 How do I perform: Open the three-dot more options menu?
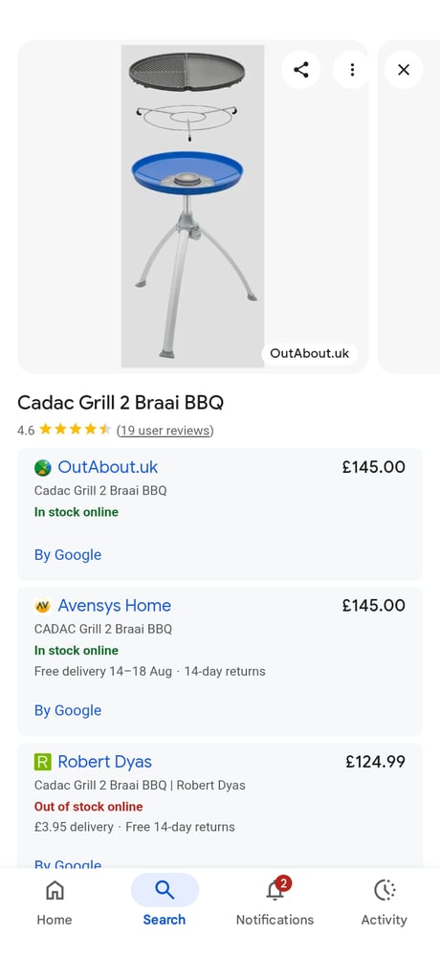pos(352,69)
